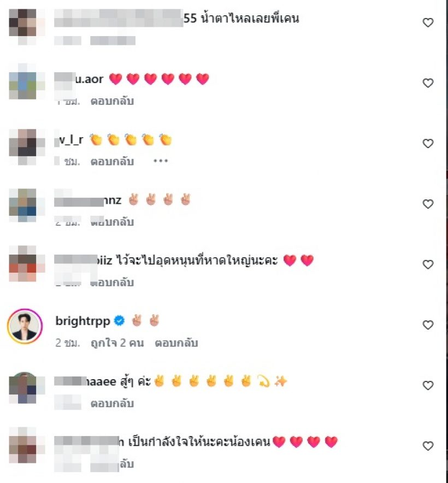This screenshot has height=483, width=448.
Task: See who liked brightrpp's comment
Action: (x=117, y=343)
